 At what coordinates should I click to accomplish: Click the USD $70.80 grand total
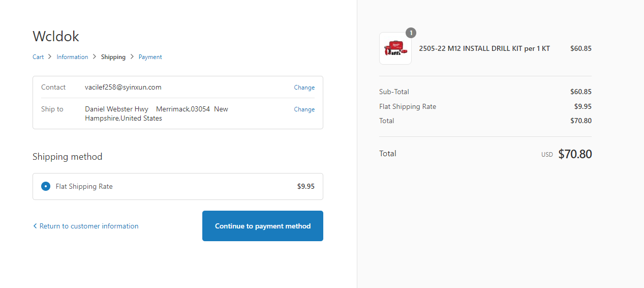[574, 154]
